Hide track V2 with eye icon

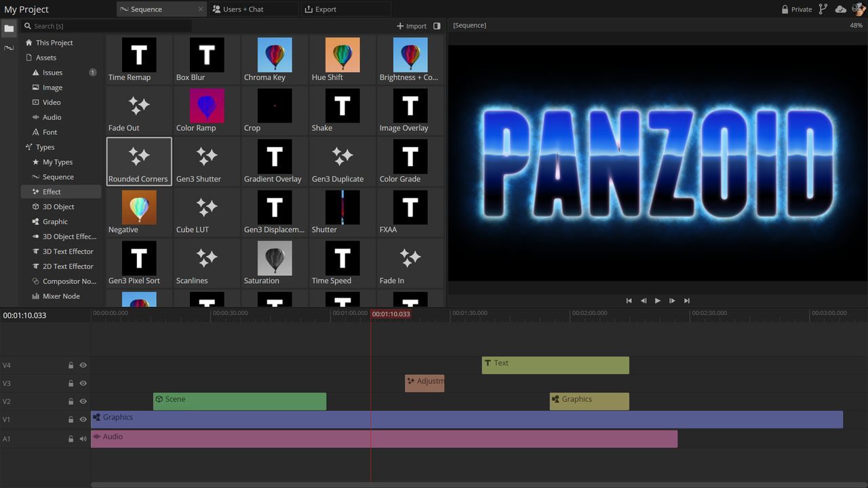point(83,402)
